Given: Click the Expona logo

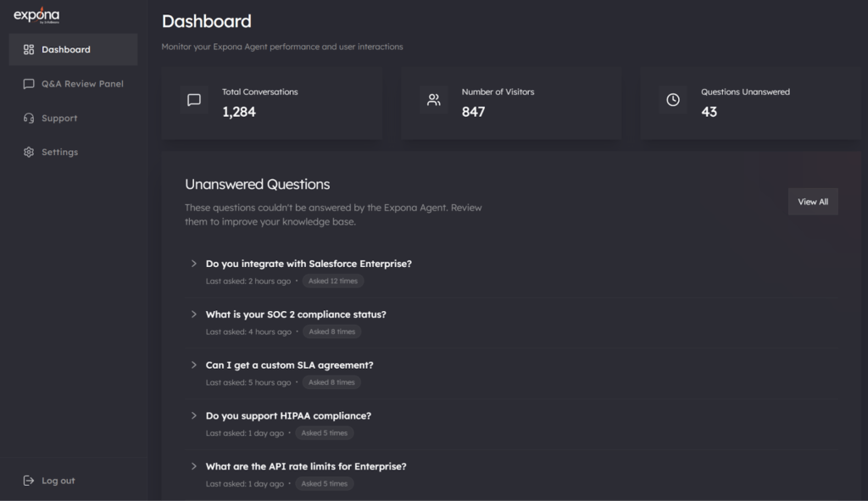Looking at the screenshot, I should pyautogui.click(x=36, y=16).
